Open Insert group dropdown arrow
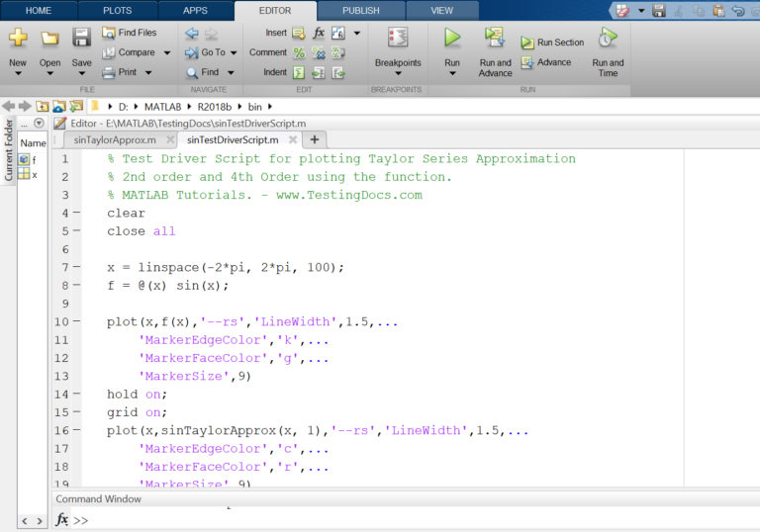Image resolution: width=760 pixels, height=532 pixels. coord(357,33)
